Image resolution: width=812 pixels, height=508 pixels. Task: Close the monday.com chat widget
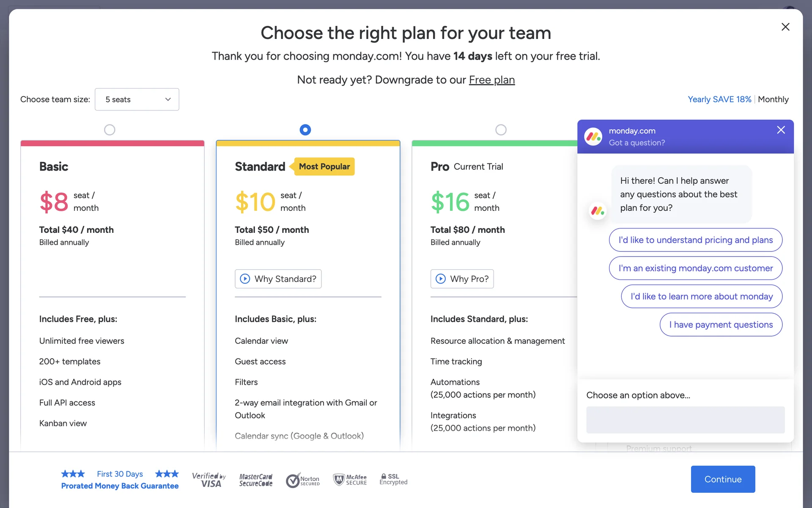781,130
